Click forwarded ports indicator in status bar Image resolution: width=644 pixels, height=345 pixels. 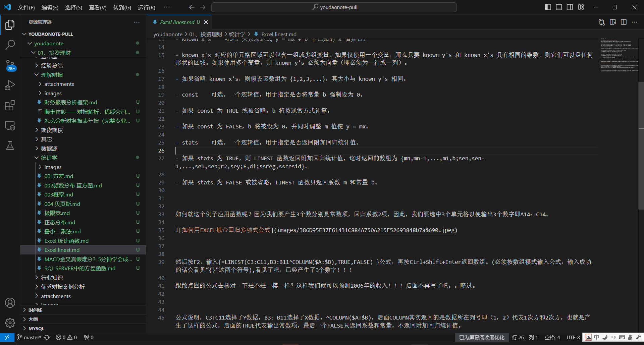click(89, 337)
